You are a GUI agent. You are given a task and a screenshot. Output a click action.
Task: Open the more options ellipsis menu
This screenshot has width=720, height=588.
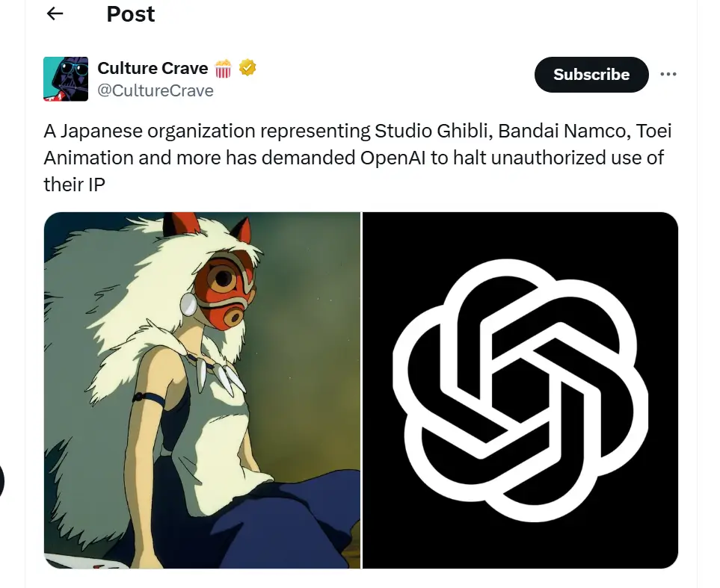click(668, 75)
